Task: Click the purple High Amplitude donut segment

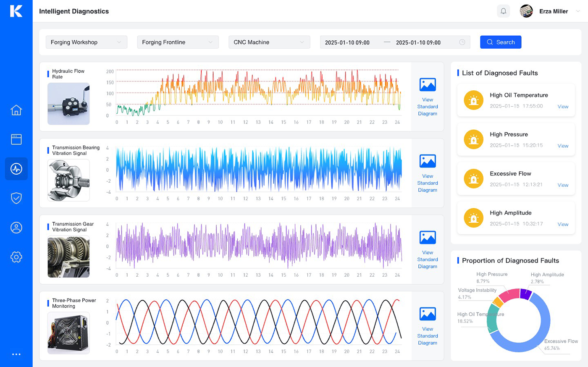Action: pos(525,294)
